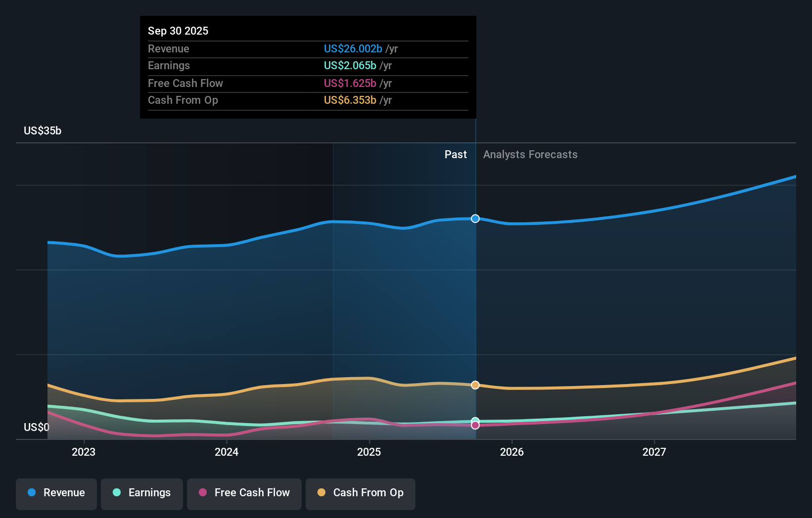Click the 2025 year axis label
812x518 pixels.
[x=369, y=452]
